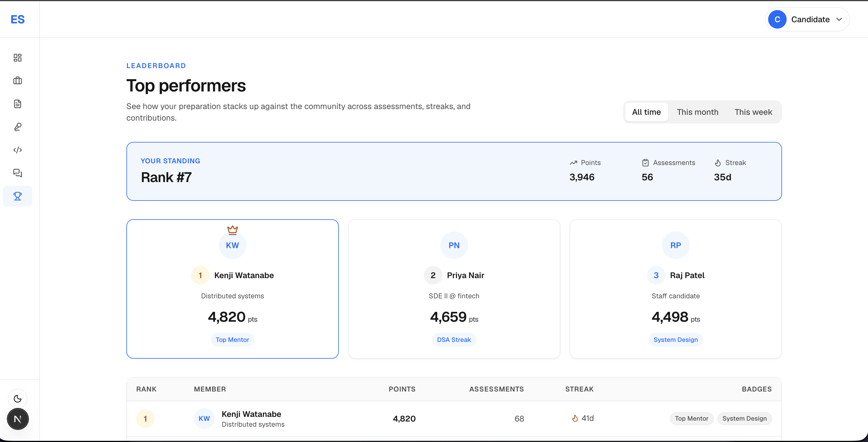Click the rank 1 badge on Kenji's card

[200, 275]
